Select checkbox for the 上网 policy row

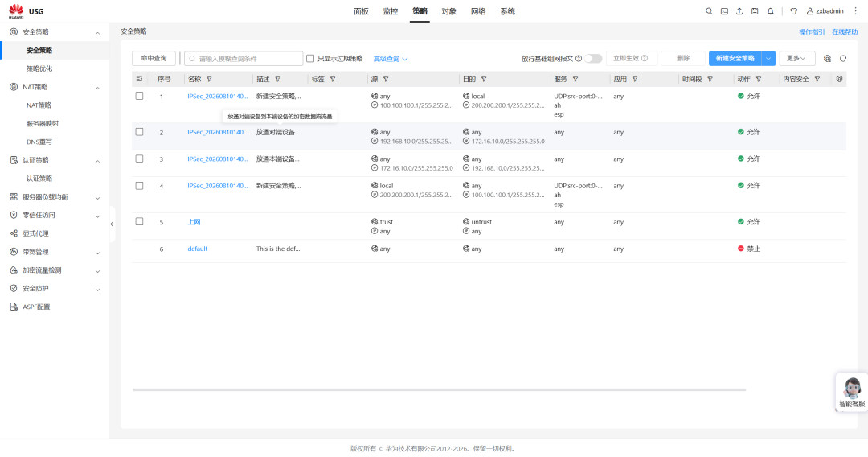pyautogui.click(x=140, y=221)
